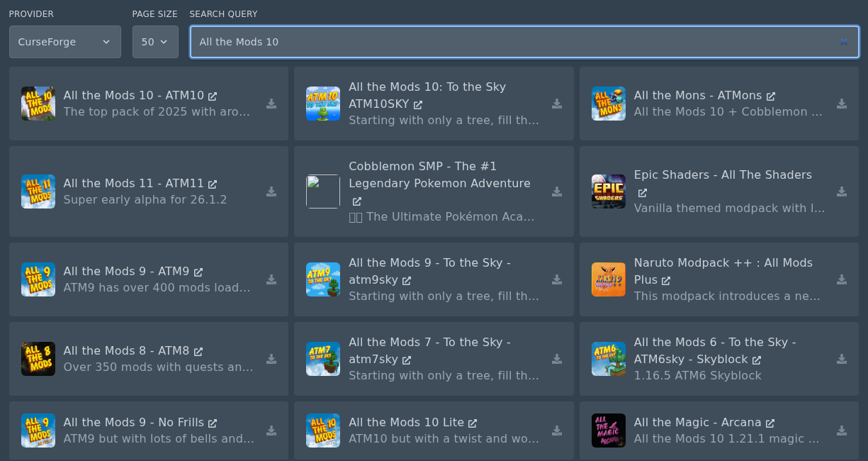Download All the Mods 10 - ATM10
The image size is (868, 461).
coord(271,104)
